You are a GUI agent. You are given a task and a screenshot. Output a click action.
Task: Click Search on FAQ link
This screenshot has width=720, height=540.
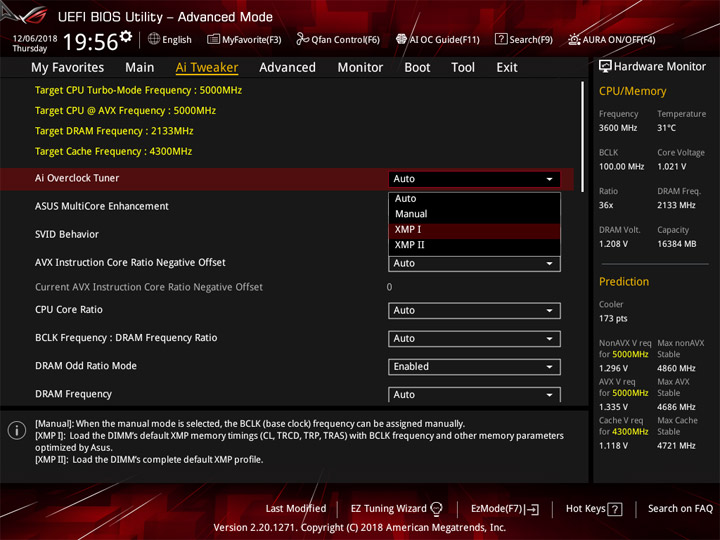[680, 509]
